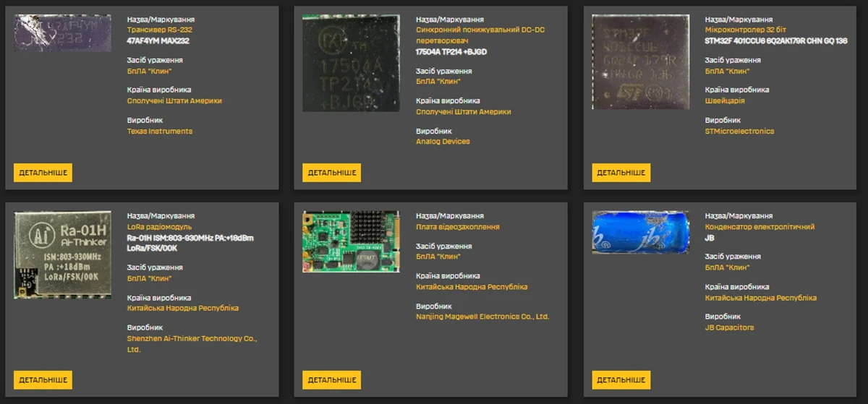Click Сполучені Штати Америки on Analog Devices card

pyautogui.click(x=464, y=111)
